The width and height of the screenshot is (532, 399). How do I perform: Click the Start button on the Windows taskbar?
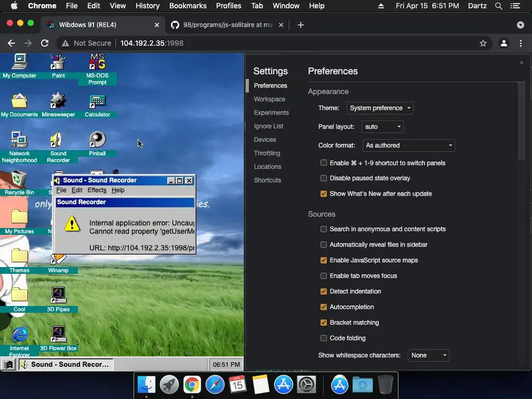(x=8, y=365)
